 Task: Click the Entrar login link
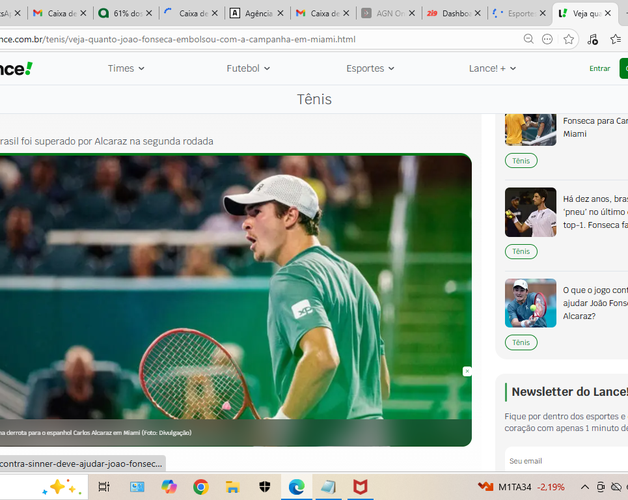pyautogui.click(x=600, y=69)
